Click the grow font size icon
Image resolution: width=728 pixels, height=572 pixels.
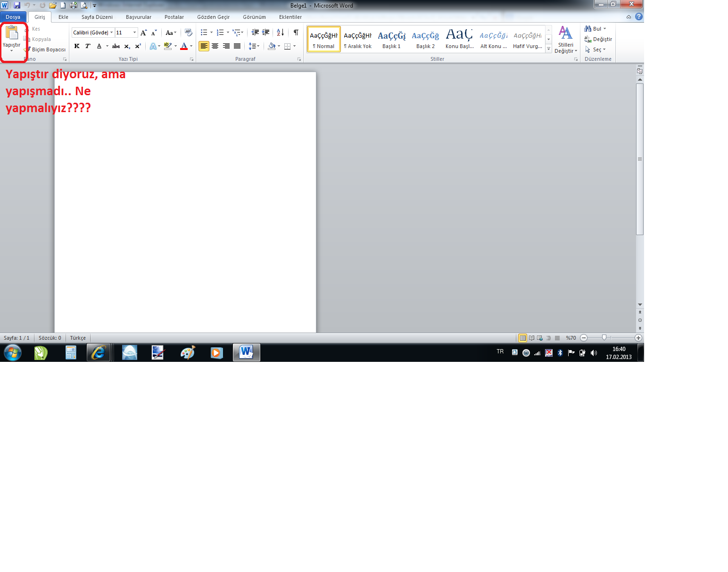(x=144, y=33)
